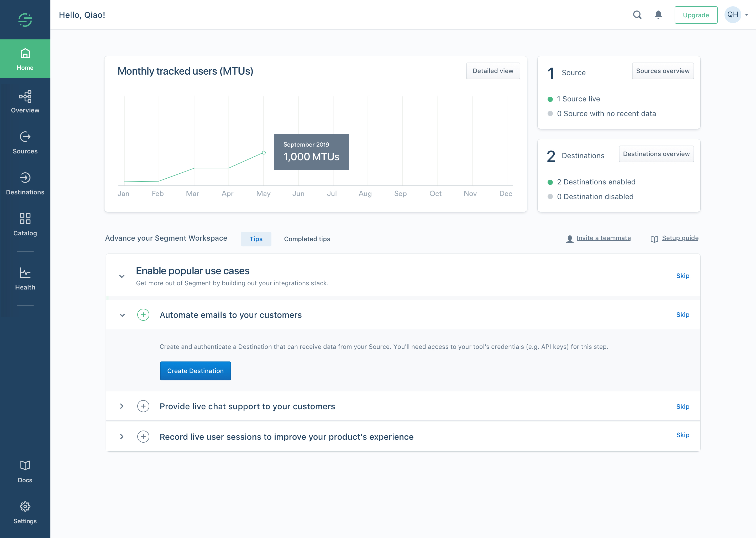This screenshot has height=538, width=756.
Task: Click the person icon beside Invite a teammate
Action: click(570, 239)
